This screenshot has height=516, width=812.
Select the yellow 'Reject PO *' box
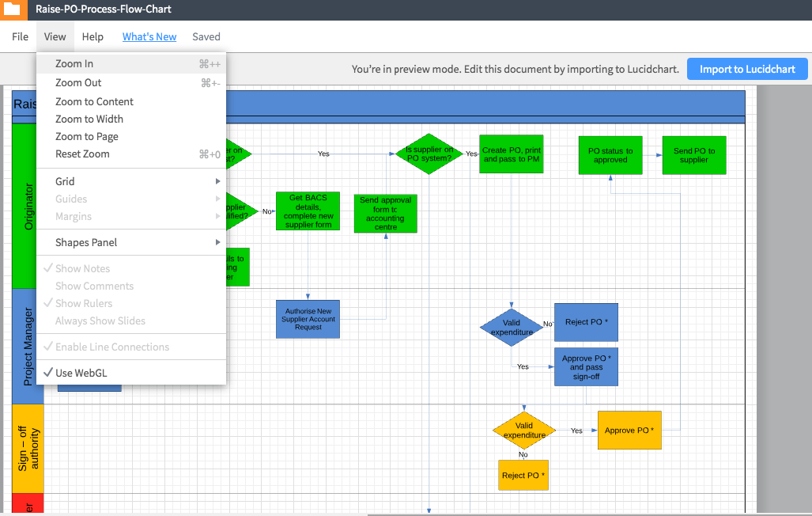click(523, 475)
